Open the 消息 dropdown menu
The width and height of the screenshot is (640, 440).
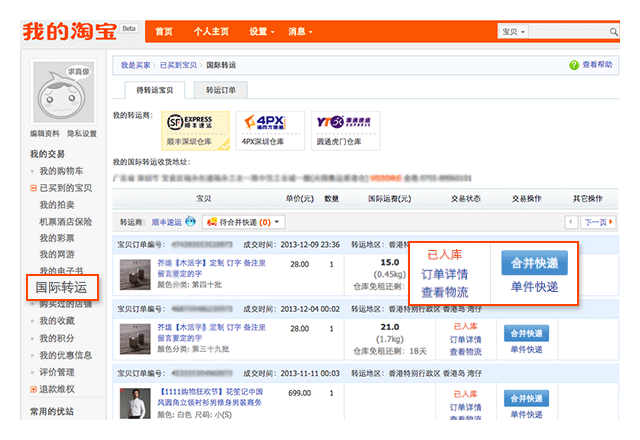point(300,31)
